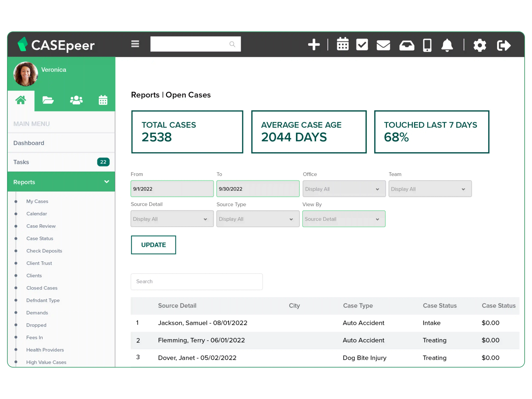Select Closed Cases in the Reports menu

[x=42, y=288]
